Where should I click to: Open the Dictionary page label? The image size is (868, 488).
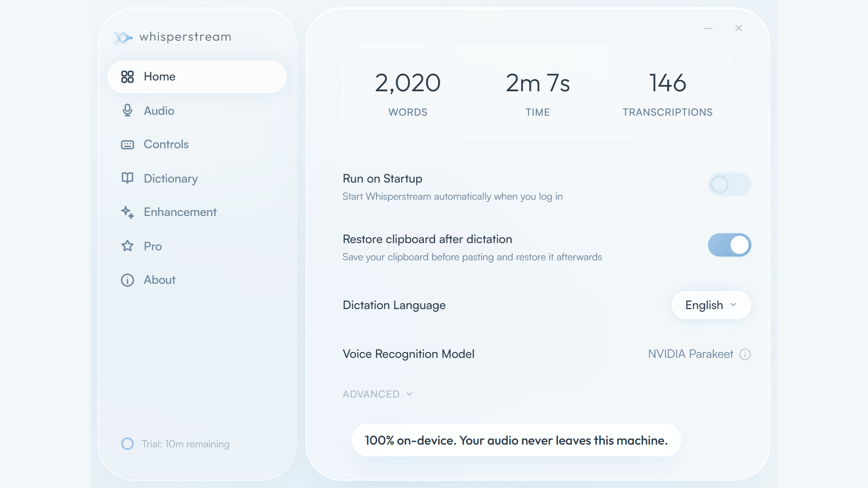coord(171,178)
